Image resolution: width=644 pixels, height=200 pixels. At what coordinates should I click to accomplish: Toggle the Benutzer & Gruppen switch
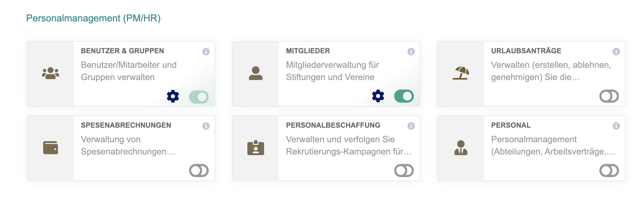coord(199,97)
